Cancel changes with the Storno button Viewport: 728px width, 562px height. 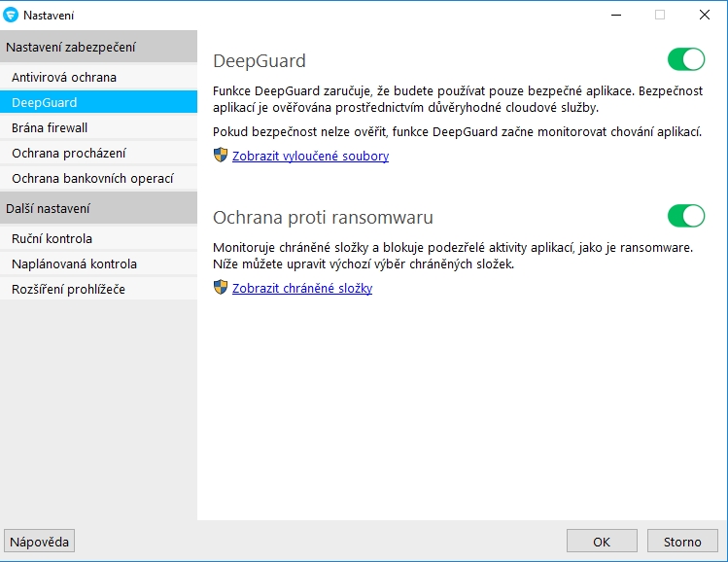(x=682, y=542)
